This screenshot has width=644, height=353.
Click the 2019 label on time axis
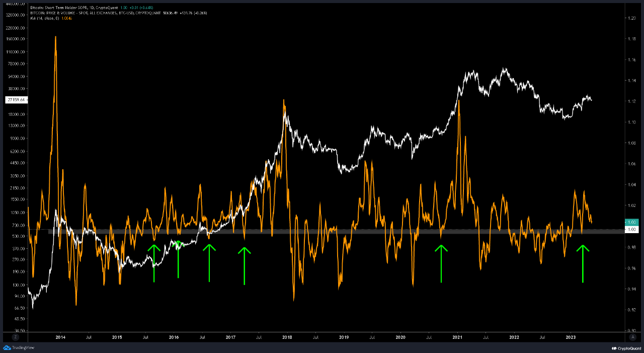344,336
